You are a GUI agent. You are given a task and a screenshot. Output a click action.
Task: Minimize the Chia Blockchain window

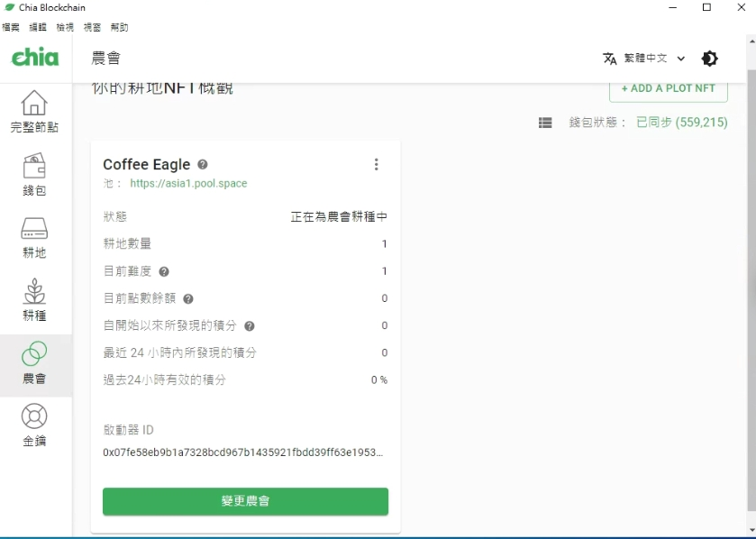pyautogui.click(x=673, y=8)
